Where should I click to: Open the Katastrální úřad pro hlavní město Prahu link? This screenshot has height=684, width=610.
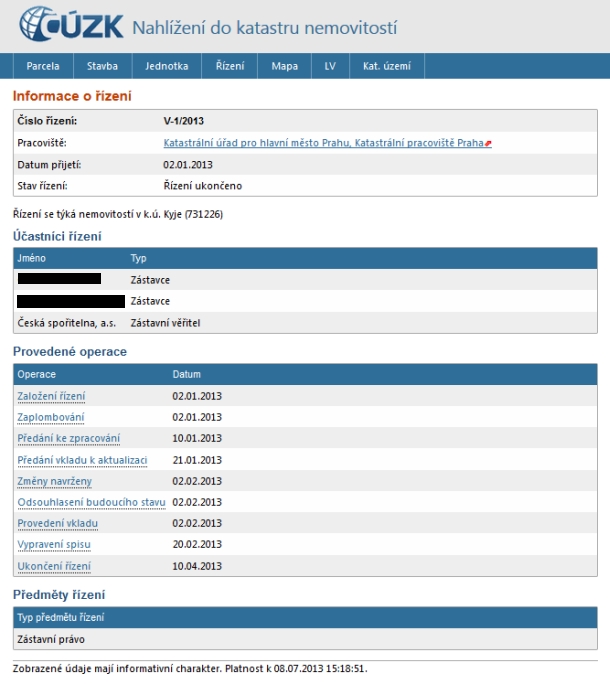324,143
